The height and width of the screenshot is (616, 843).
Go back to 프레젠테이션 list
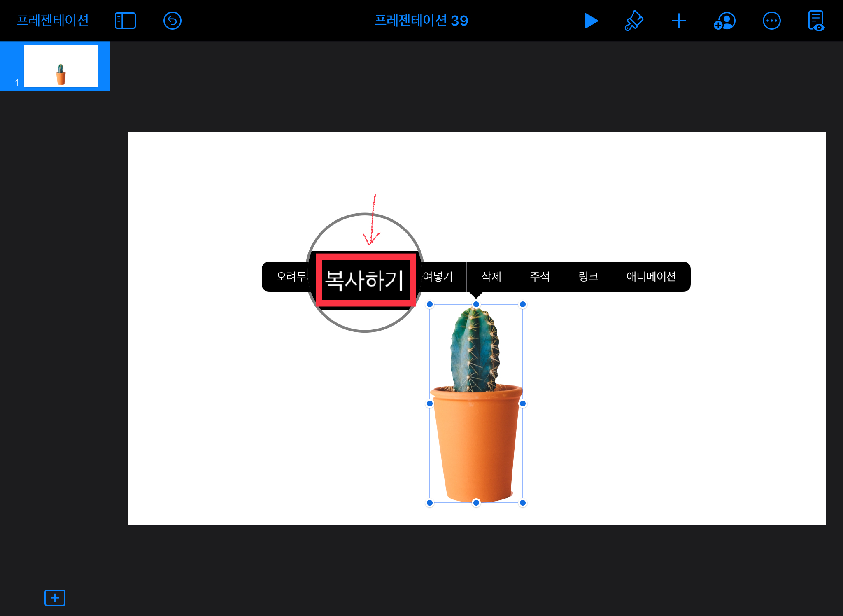[53, 21]
